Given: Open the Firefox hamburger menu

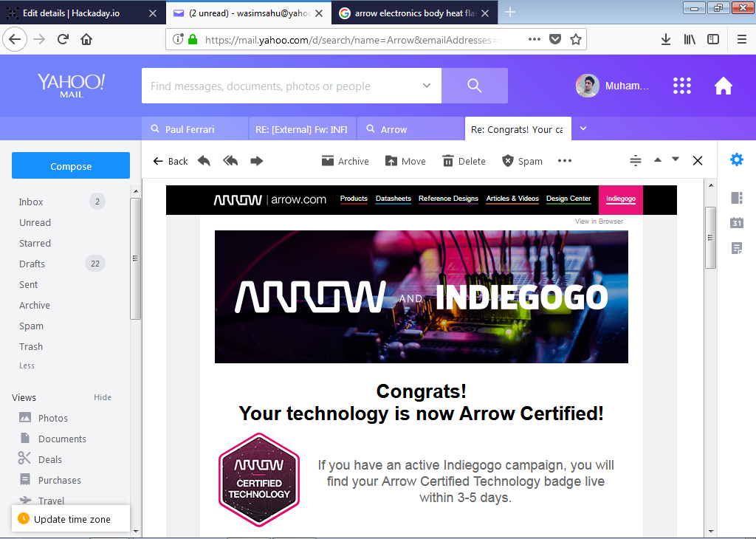Looking at the screenshot, I should click(x=742, y=40).
